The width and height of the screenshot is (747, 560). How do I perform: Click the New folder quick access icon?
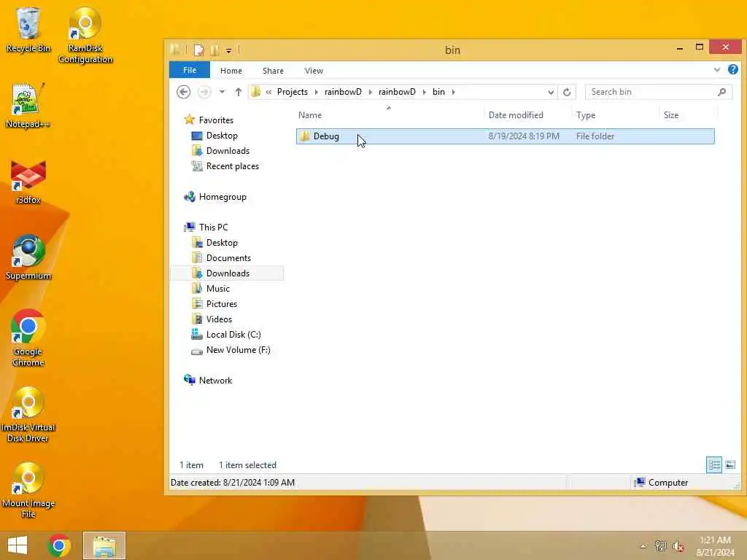215,50
